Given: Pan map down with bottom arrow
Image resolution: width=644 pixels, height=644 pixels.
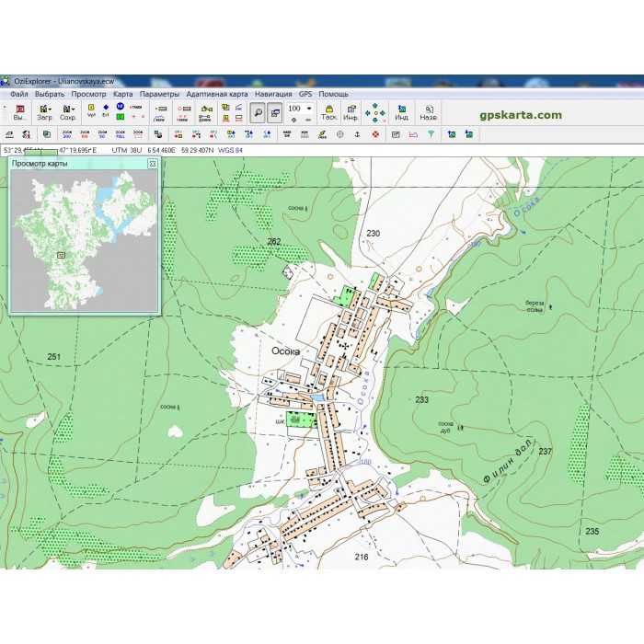Looking at the screenshot, I should coord(375,120).
